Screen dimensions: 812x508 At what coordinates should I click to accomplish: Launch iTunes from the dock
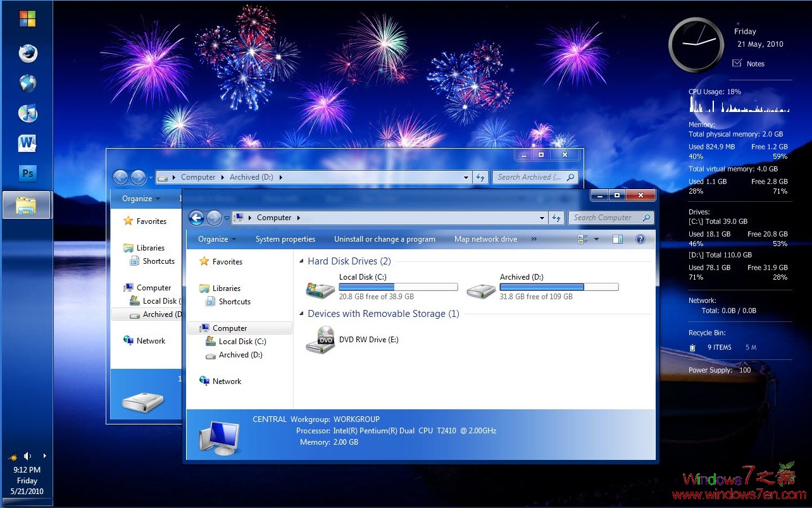click(x=27, y=113)
